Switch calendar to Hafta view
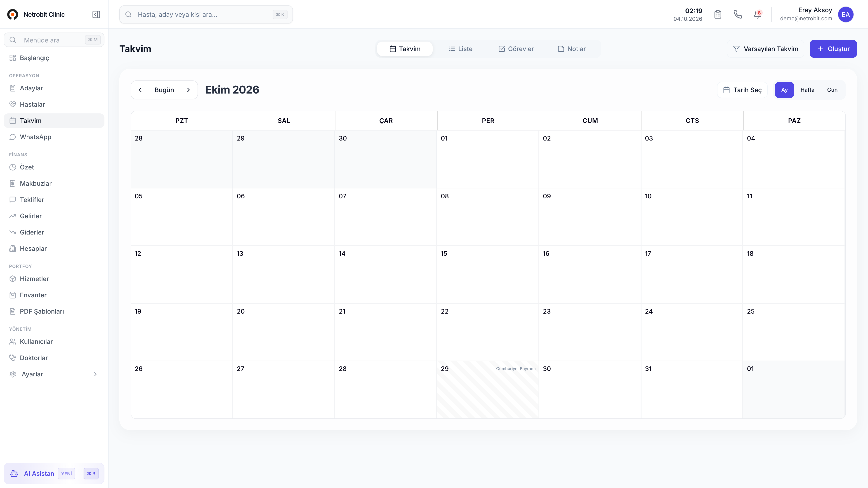Viewport: 868px width, 488px height. pyautogui.click(x=807, y=90)
